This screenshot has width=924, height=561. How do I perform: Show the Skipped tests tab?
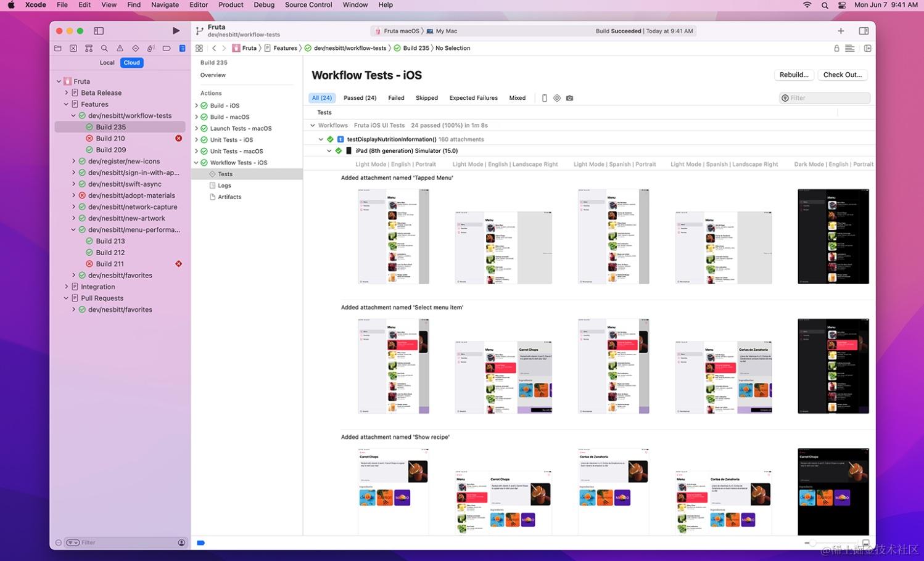[x=427, y=98]
